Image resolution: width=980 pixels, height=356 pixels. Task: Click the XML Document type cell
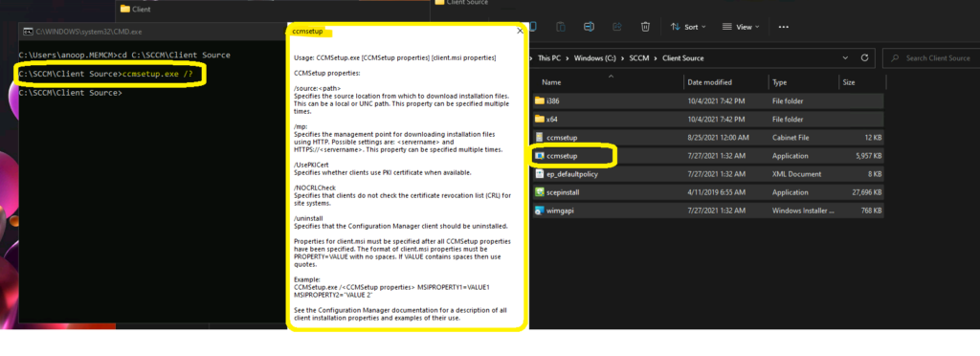pos(796,174)
